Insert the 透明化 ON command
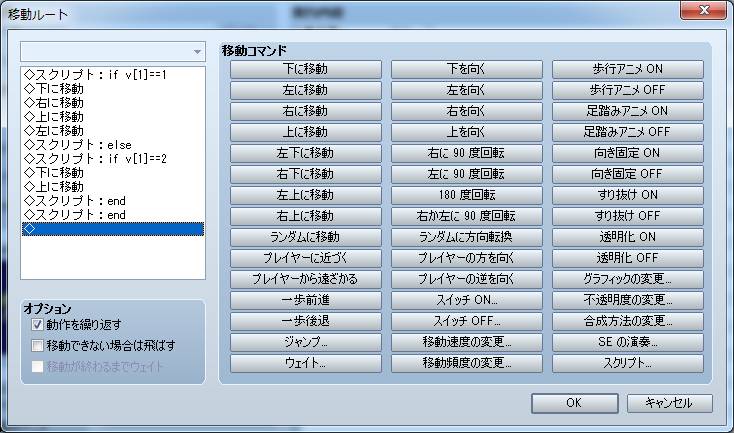This screenshot has width=734, height=433. click(x=628, y=237)
